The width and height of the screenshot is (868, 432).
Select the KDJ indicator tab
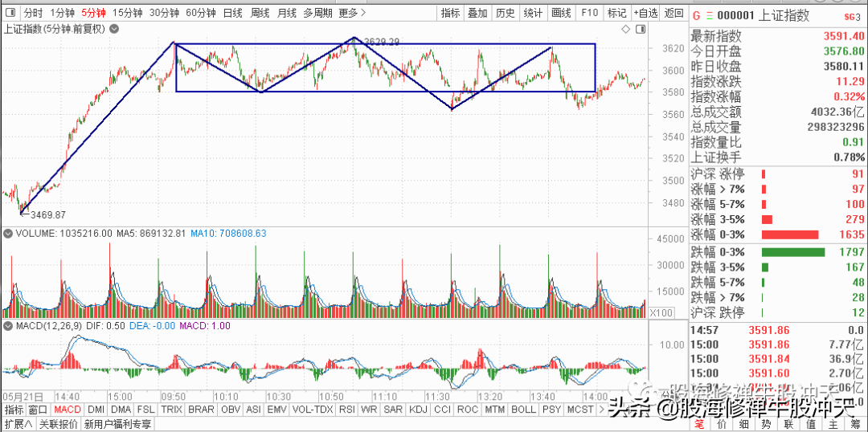point(419,410)
